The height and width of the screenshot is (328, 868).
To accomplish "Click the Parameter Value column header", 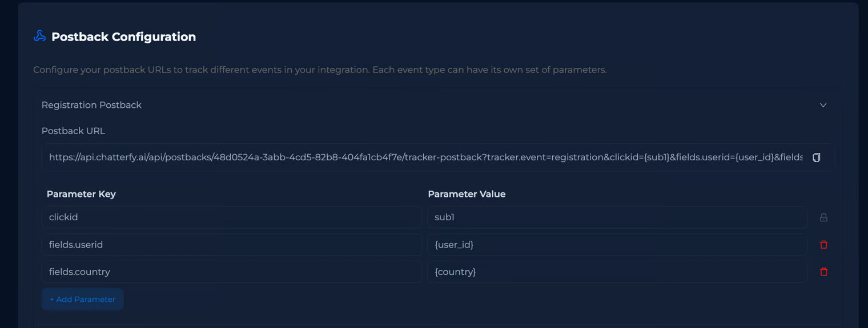I will click(x=467, y=194).
